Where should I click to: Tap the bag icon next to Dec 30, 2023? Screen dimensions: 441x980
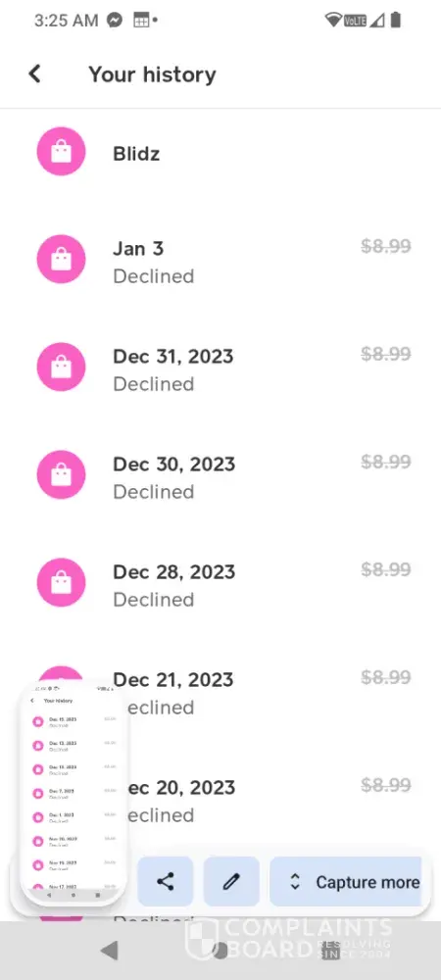61,474
